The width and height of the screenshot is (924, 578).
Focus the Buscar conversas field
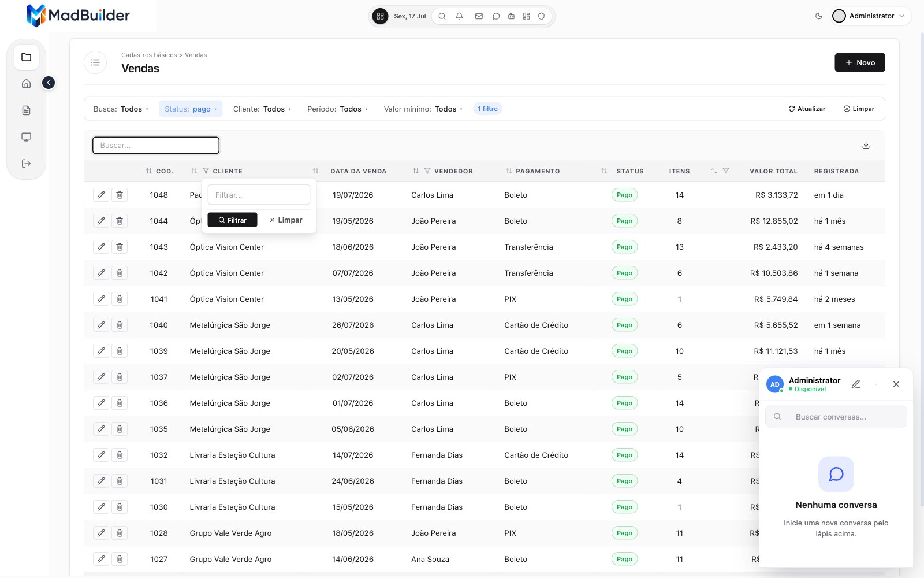pos(836,417)
